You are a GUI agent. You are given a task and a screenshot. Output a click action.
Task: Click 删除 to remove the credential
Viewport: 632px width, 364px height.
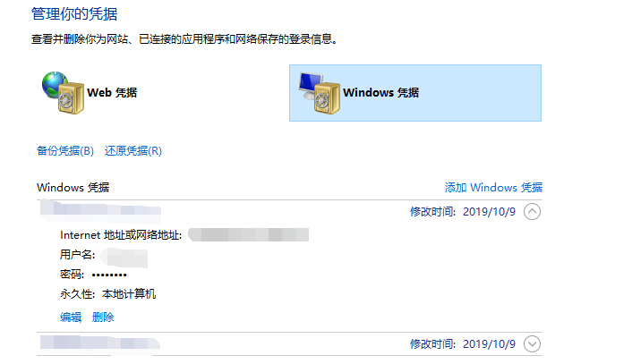coord(103,317)
